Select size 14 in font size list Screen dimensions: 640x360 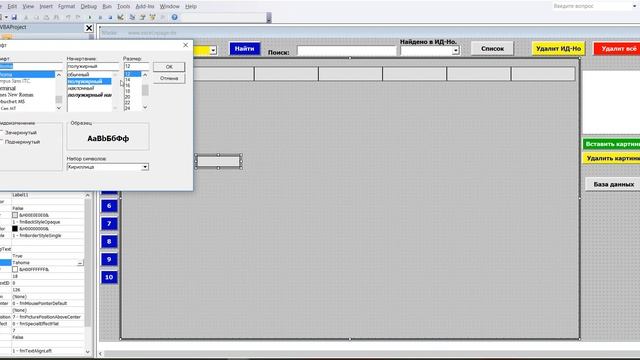tap(128, 80)
